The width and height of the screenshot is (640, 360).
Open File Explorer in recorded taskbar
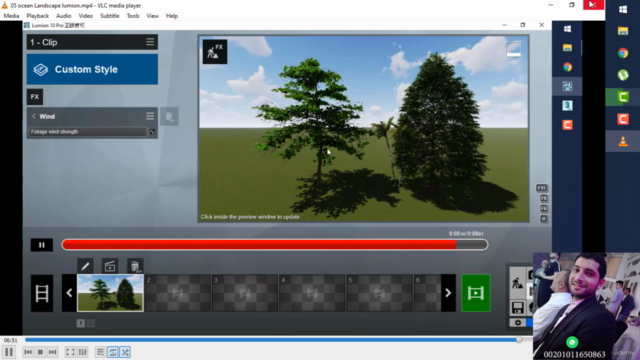[x=567, y=48]
